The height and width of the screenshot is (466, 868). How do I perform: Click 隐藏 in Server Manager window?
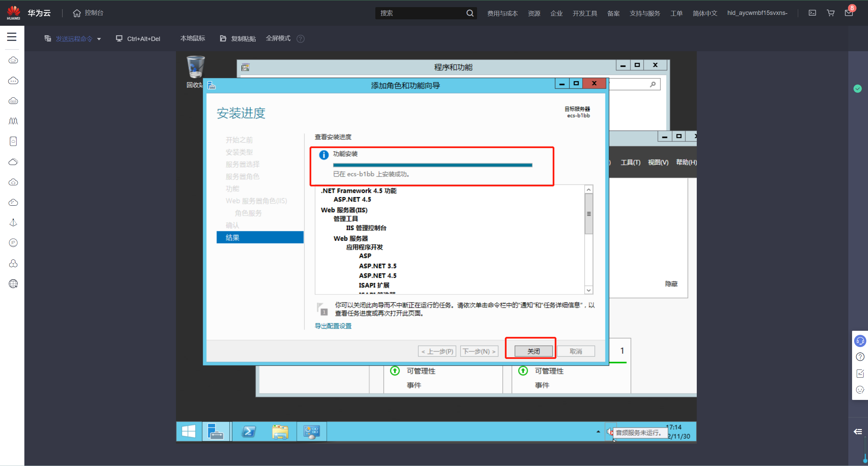coord(671,284)
